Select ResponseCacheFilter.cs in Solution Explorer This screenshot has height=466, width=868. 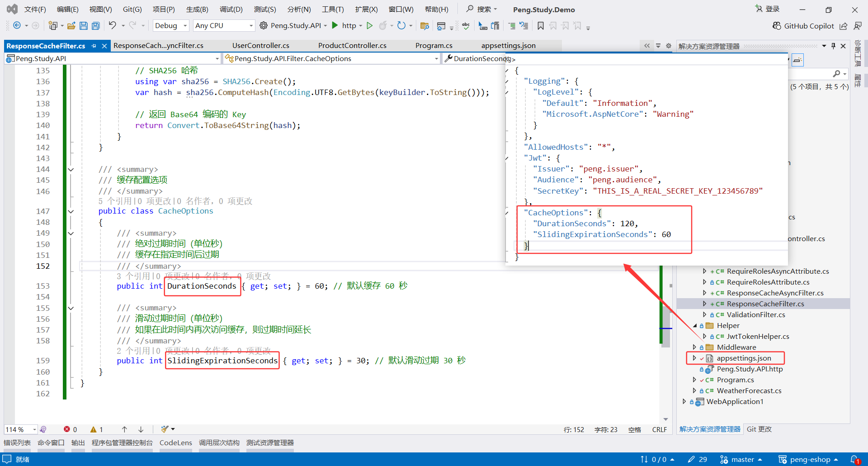pos(765,304)
